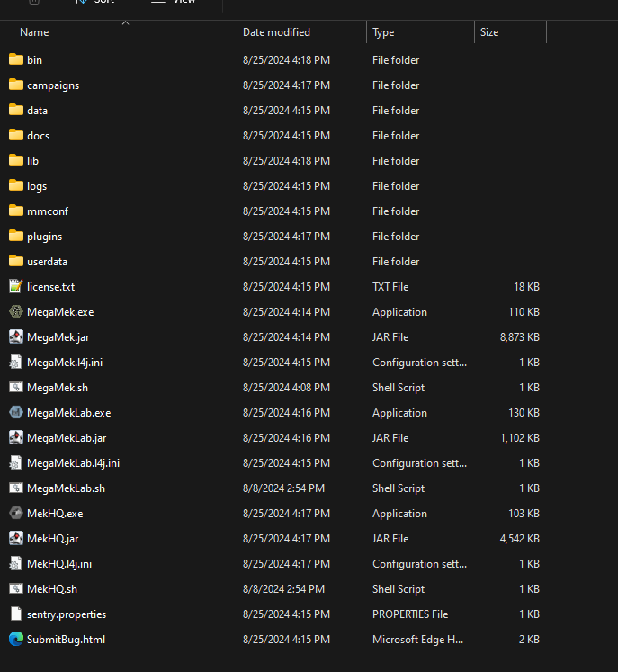This screenshot has height=672, width=618.
Task: Select the MegaMek.l4j.ini file name
Action: [65, 363]
